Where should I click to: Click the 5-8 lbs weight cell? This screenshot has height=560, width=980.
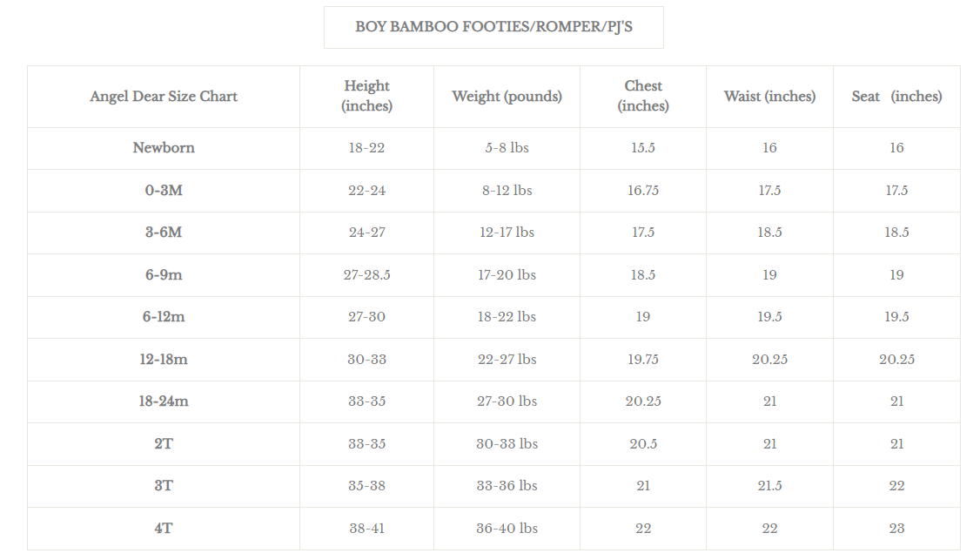[507, 148]
